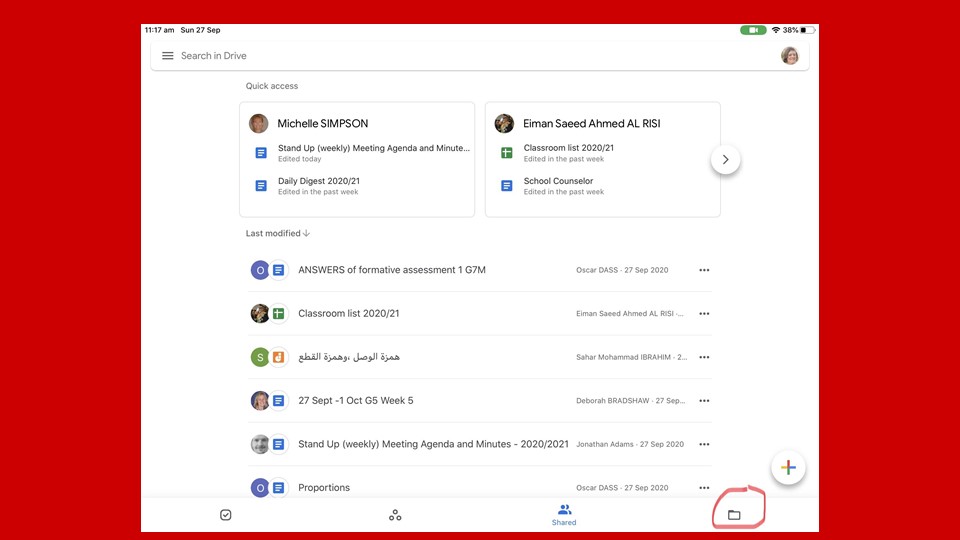Image resolution: width=960 pixels, height=540 pixels.
Task: Tap Michelle SIMPSON's profile avatar
Action: 259,124
